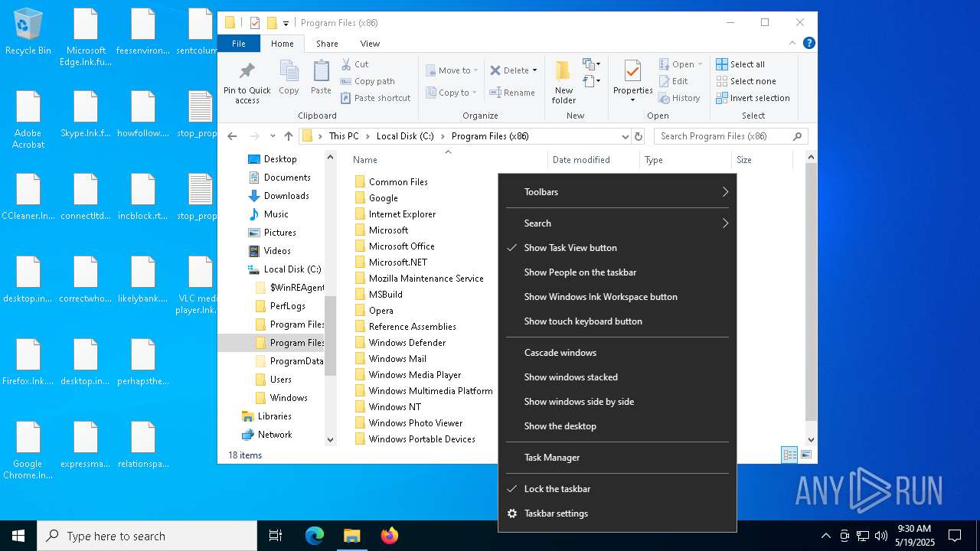Choose Show windows side by side
The height and width of the screenshot is (551, 980).
617,402
